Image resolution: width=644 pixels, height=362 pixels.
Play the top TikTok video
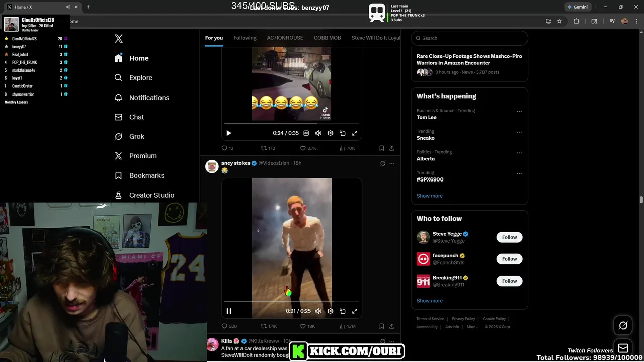click(x=229, y=133)
